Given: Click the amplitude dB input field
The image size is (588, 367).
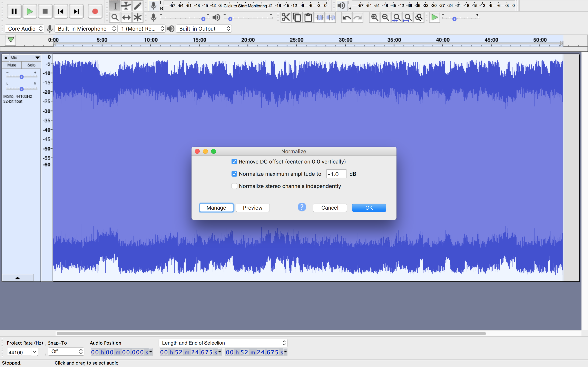Looking at the screenshot, I should 336,174.
